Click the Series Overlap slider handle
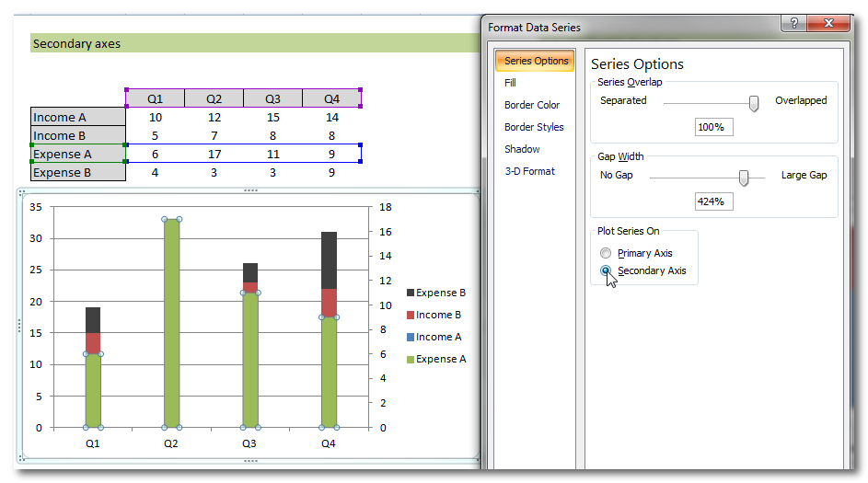The height and width of the screenshot is (483, 868). [x=754, y=103]
